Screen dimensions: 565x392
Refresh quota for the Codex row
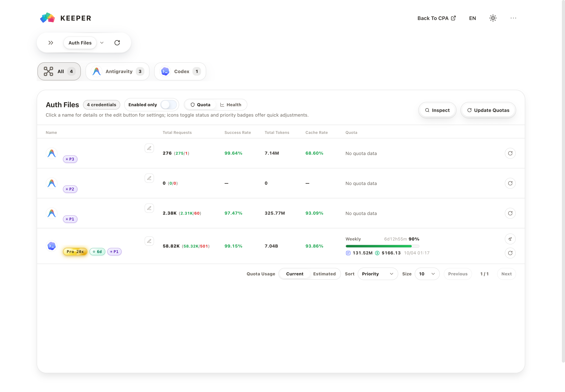(x=510, y=253)
